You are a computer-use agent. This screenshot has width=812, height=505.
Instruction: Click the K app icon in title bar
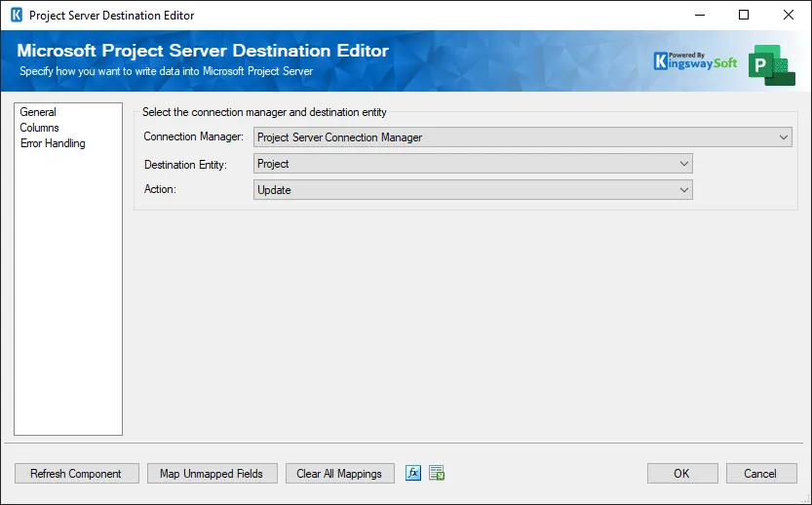click(x=16, y=16)
